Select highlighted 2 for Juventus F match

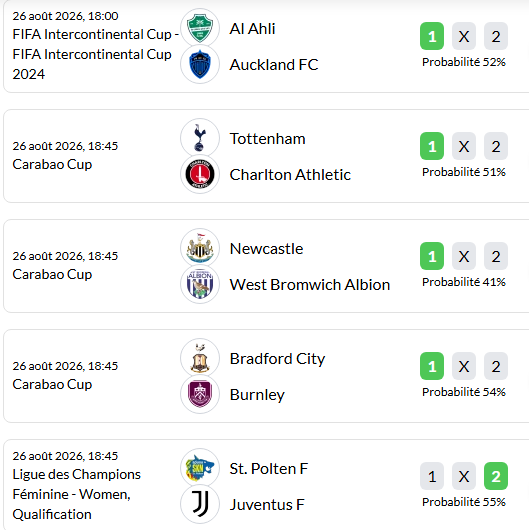click(x=496, y=476)
